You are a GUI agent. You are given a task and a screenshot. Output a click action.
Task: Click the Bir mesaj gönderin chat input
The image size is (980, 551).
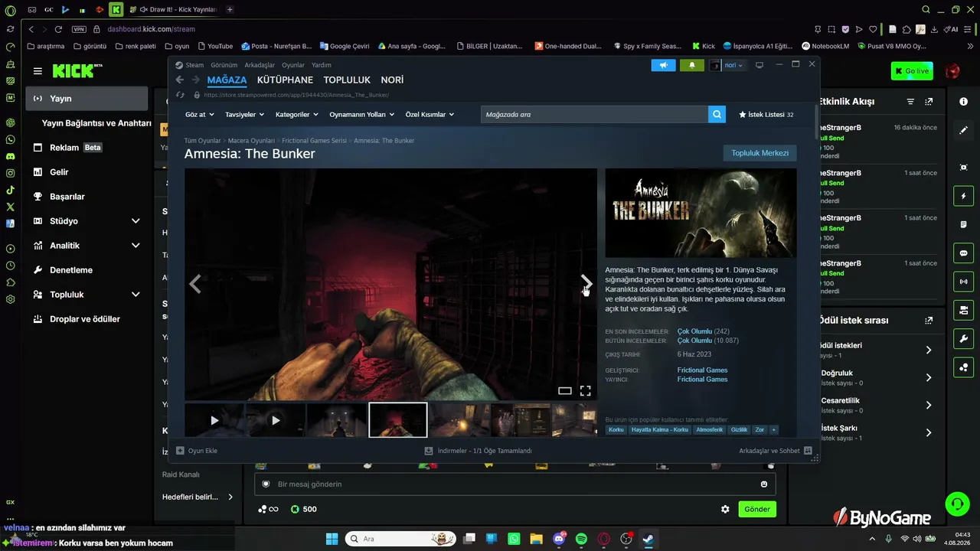click(x=514, y=484)
